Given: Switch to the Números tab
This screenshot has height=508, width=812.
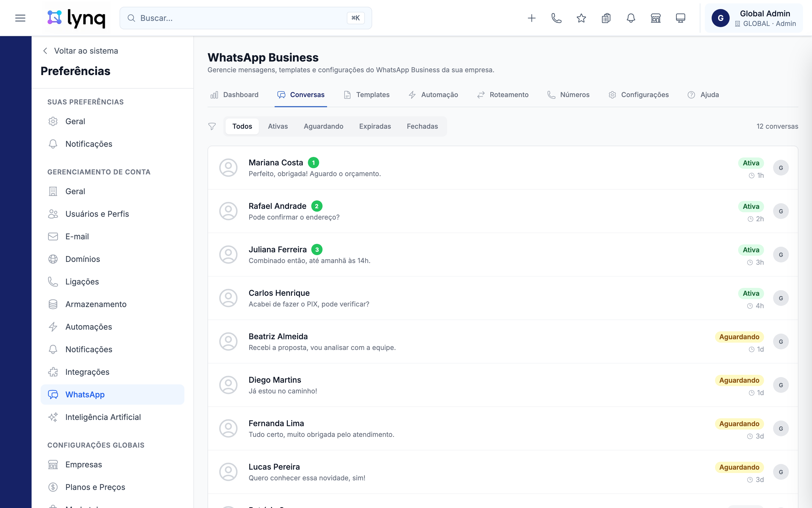Looking at the screenshot, I should click(x=568, y=95).
